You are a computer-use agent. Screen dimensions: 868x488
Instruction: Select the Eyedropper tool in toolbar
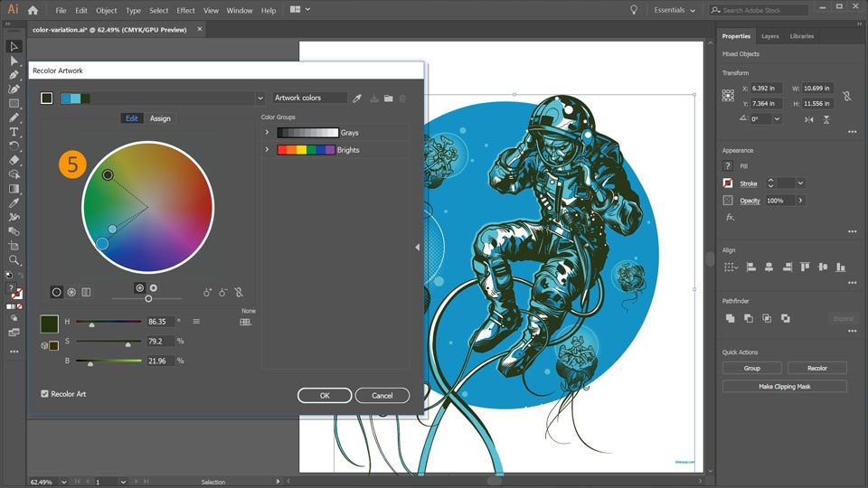click(x=14, y=203)
